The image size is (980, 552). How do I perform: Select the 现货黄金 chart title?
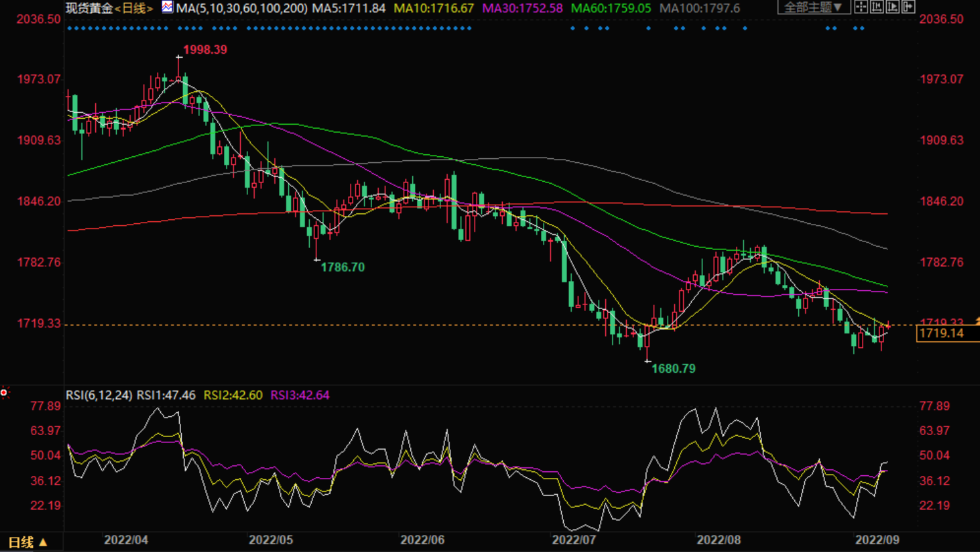tap(89, 8)
